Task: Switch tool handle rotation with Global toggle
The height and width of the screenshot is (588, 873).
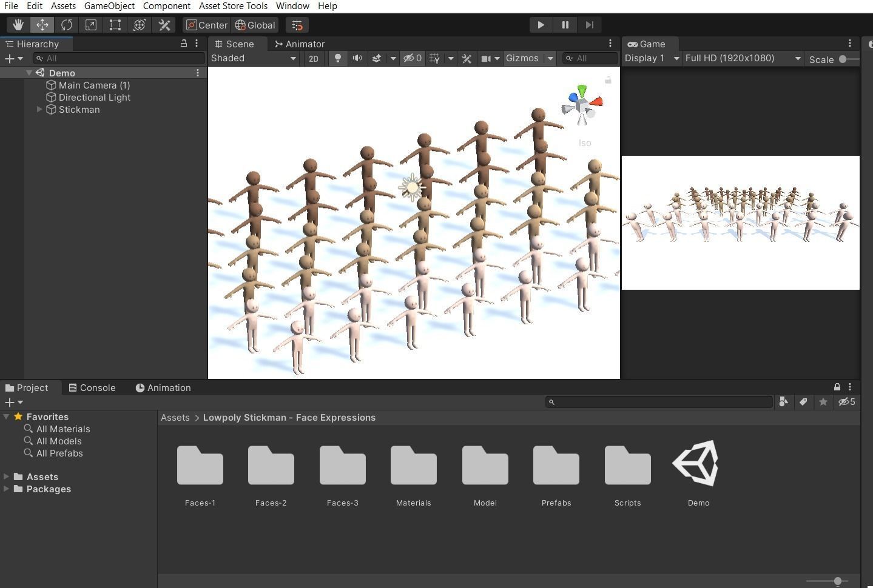Action: [254, 25]
